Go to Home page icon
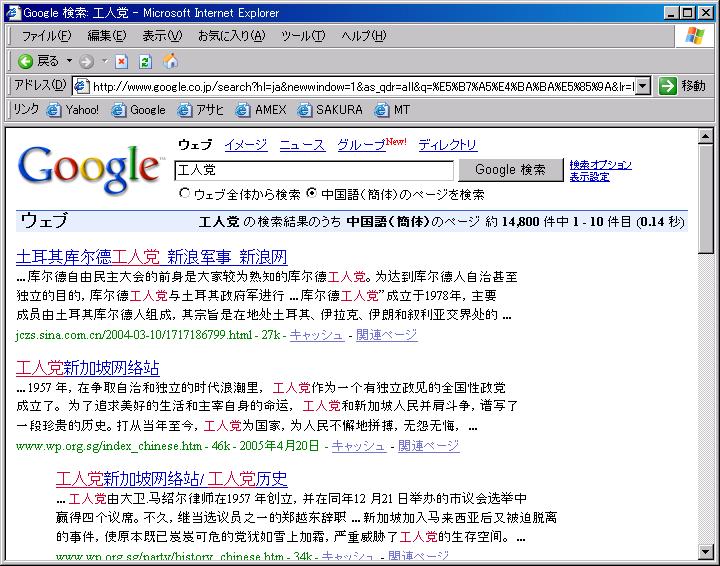 [170, 61]
